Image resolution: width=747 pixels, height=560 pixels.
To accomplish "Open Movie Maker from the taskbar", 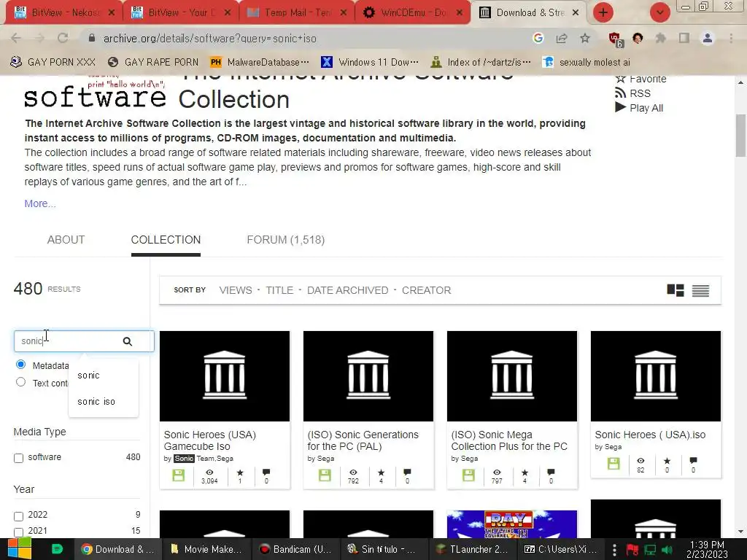I will coord(206,549).
